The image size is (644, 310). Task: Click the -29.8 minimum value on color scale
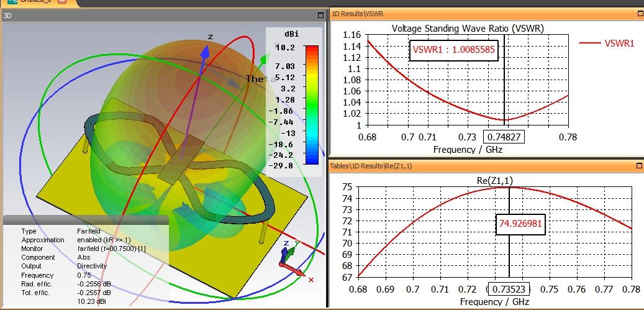pyautogui.click(x=281, y=166)
